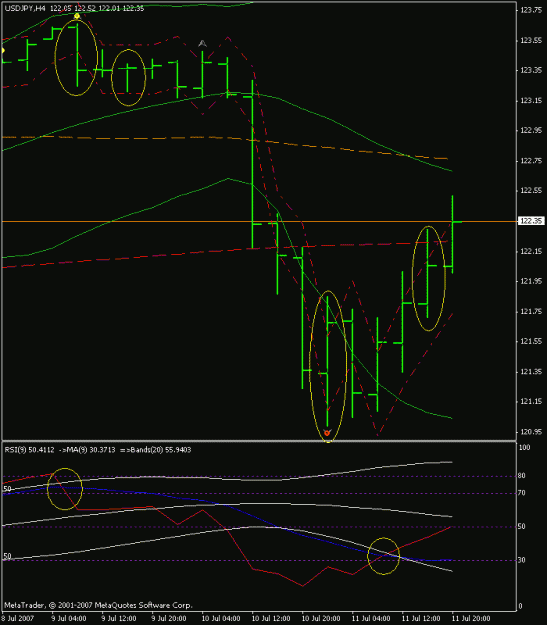Viewport: 547px width, 625px height.
Task: Click the 30 level on the RSI scale
Action: click(521, 560)
